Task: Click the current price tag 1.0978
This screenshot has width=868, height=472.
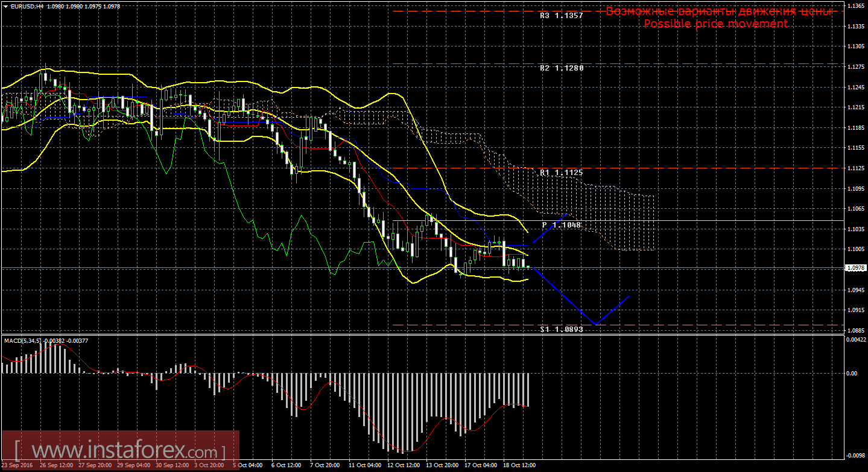Action: tap(856, 267)
